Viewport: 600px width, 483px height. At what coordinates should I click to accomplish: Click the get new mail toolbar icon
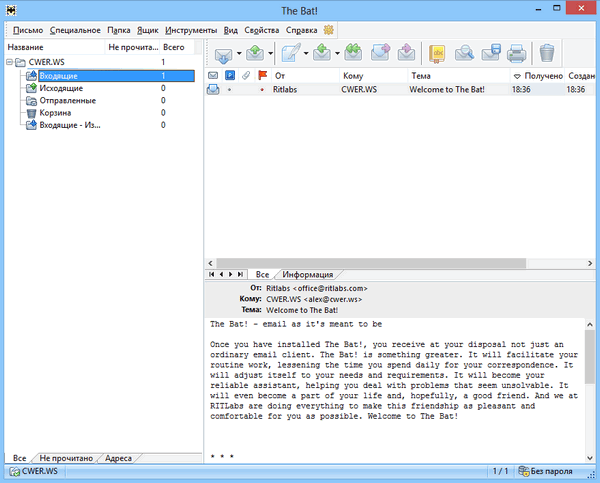click(222, 52)
